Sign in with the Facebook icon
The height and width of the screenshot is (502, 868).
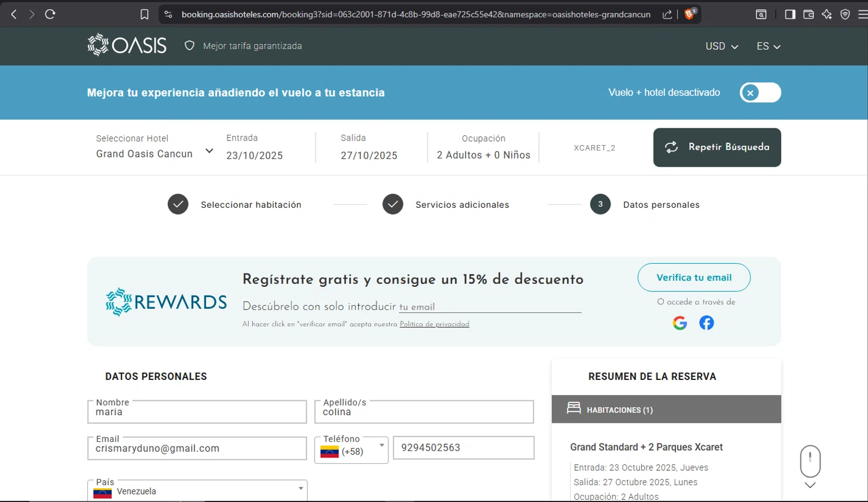tap(707, 323)
